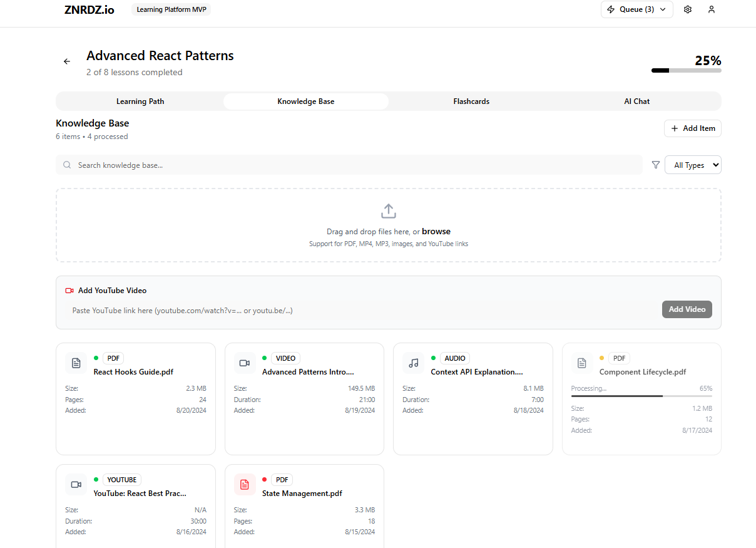
Task: Open the All Types filter dropdown
Action: click(x=693, y=165)
